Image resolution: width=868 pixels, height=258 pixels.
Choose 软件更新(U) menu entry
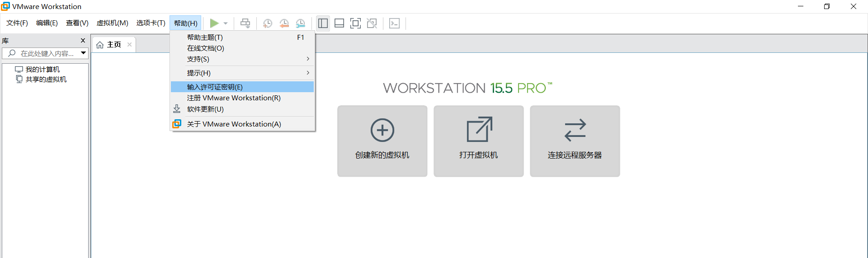(242, 109)
